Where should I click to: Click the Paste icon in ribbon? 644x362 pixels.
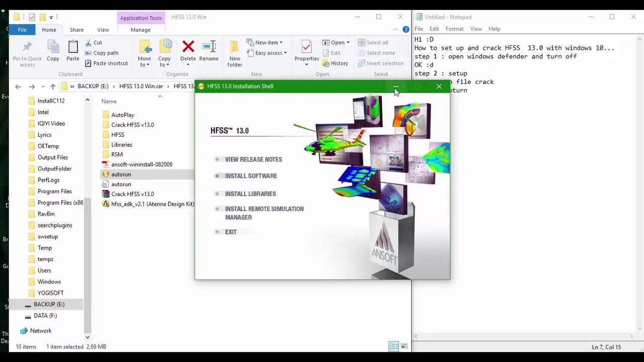pos(73,47)
